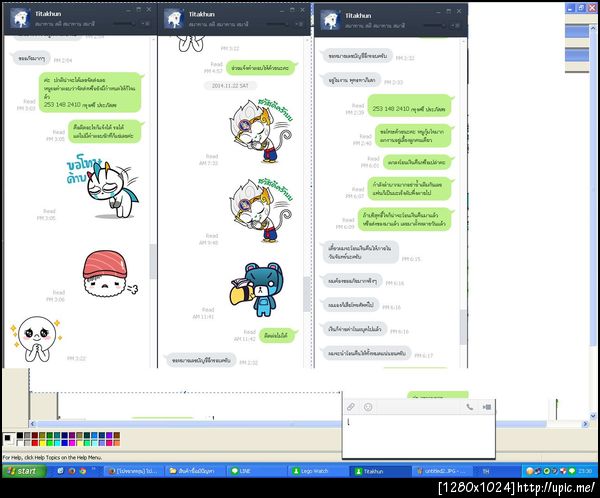Image resolution: width=600 pixels, height=498 pixels.
Task: Click the taskbar clock showing 23:30
Action: point(585,471)
